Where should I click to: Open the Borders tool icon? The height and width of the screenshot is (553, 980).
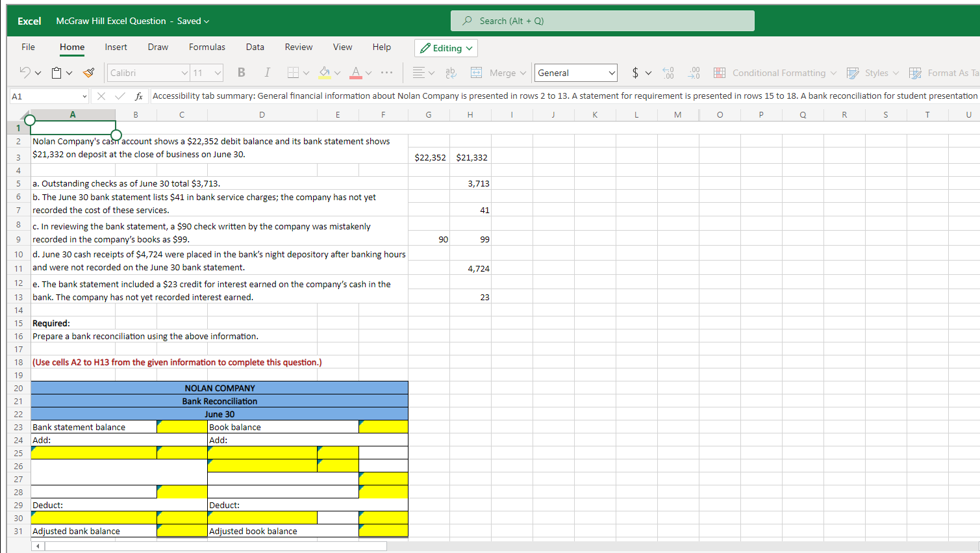[294, 73]
